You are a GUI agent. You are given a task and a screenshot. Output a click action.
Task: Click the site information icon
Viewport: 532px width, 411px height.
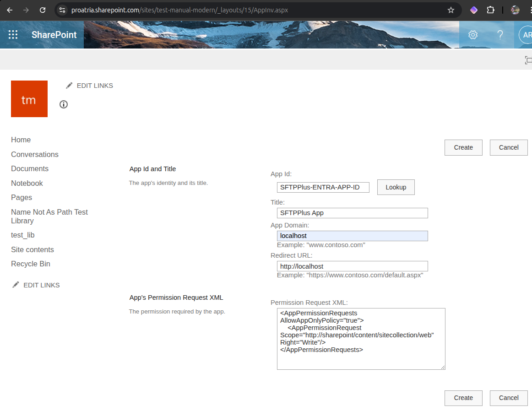(x=64, y=104)
